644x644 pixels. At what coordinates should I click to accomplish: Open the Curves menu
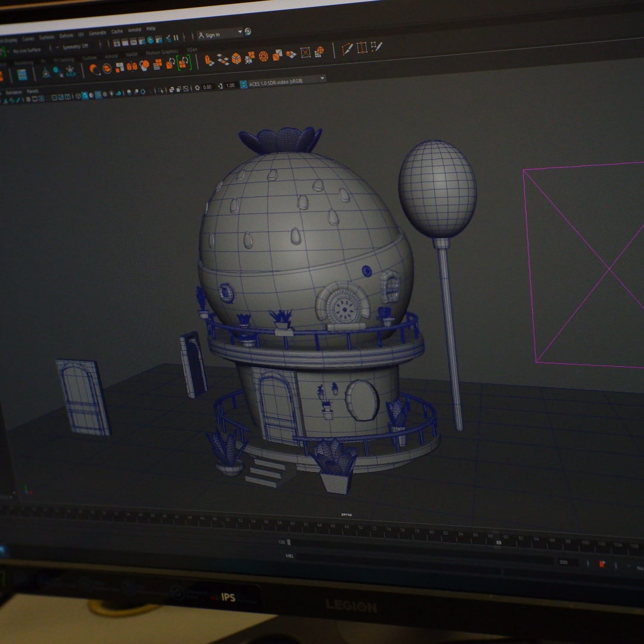(x=28, y=39)
